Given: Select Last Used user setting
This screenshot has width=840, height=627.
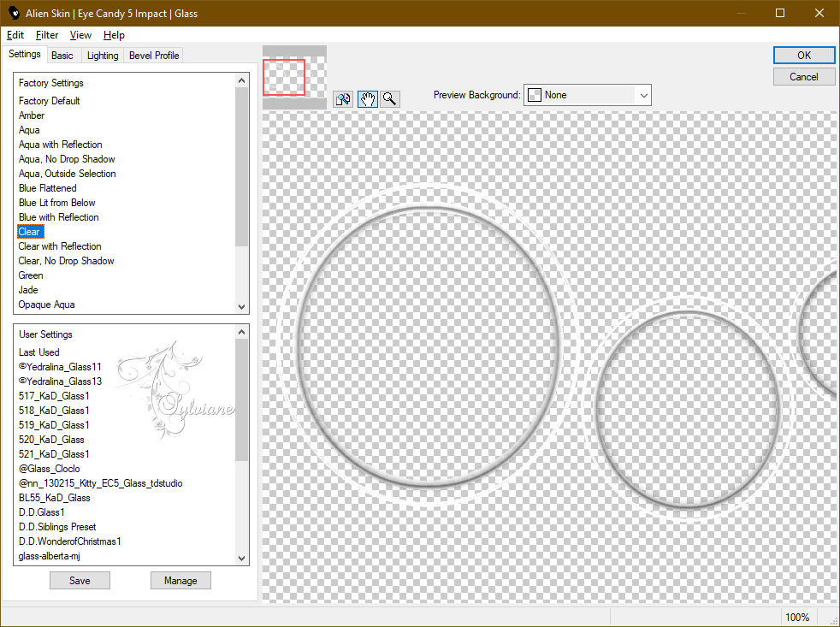Looking at the screenshot, I should 39,352.
